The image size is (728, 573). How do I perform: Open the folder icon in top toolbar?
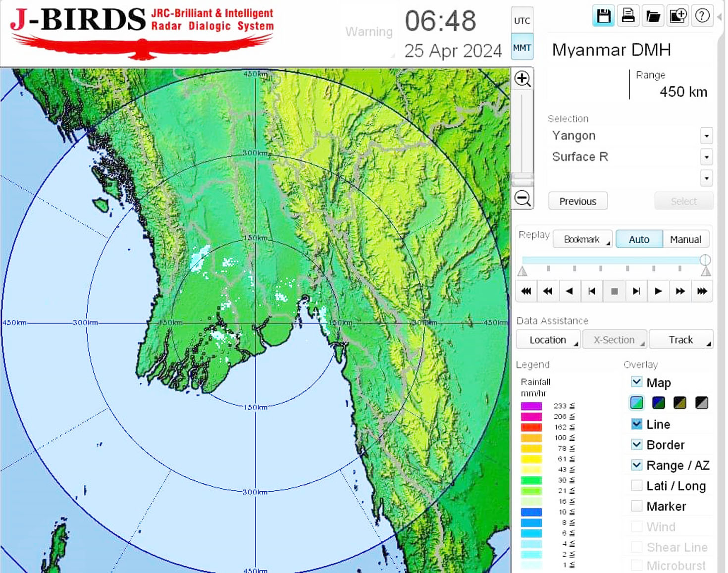tap(653, 16)
